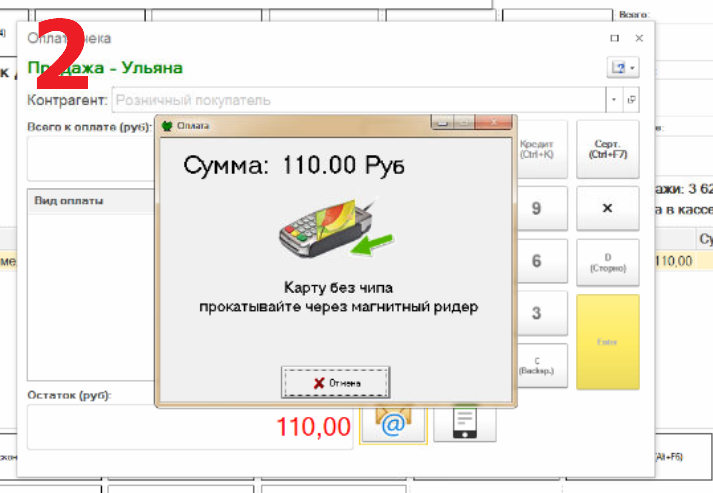Click the Оплата dialog title icon

[167, 126]
